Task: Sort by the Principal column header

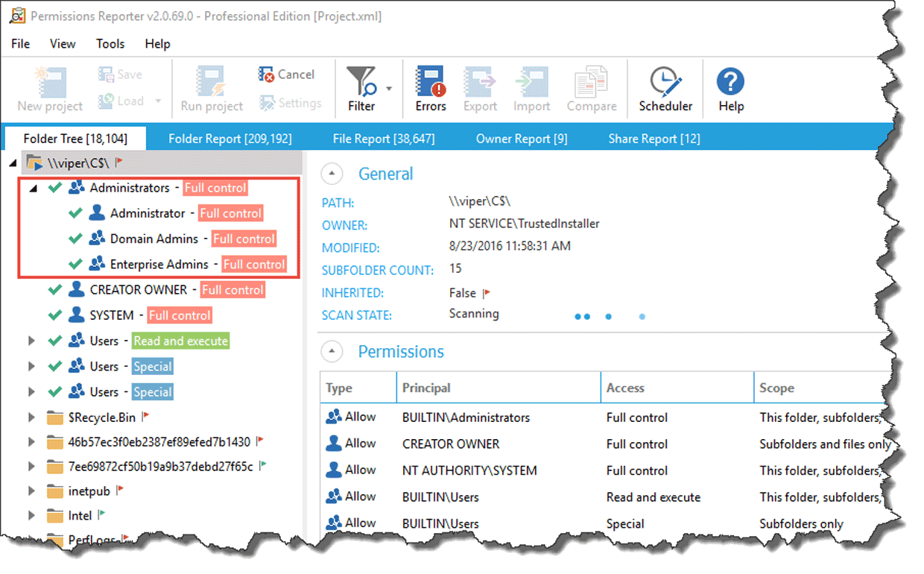Action: coord(499,388)
